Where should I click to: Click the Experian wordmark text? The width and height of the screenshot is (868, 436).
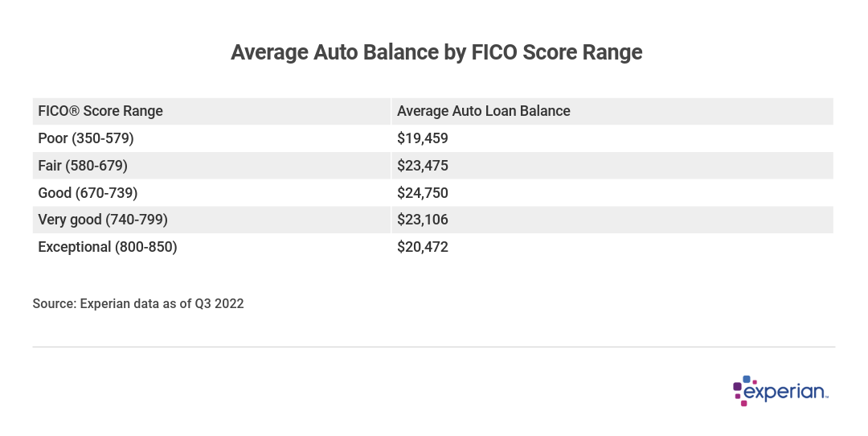786,392
